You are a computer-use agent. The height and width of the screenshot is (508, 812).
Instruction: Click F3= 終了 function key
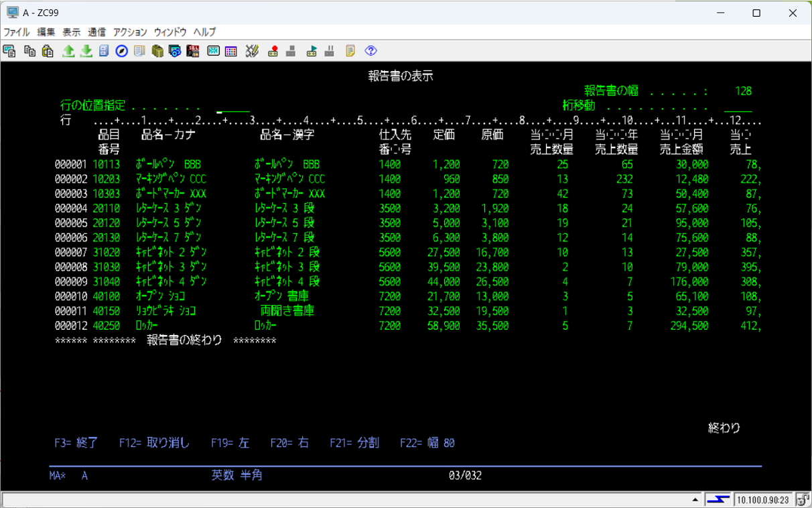click(x=76, y=443)
